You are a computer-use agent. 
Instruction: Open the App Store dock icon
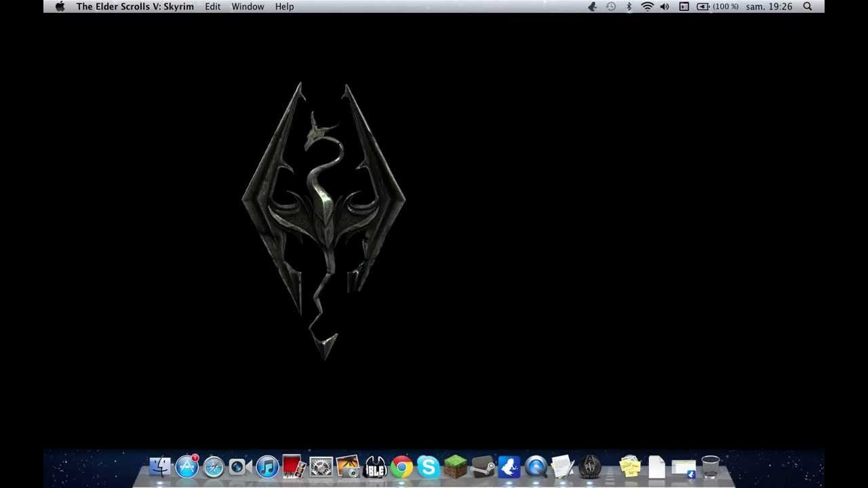click(x=187, y=467)
